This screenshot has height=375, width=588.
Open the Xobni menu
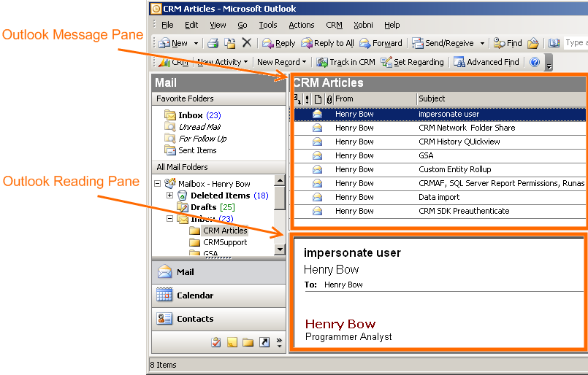click(x=363, y=25)
